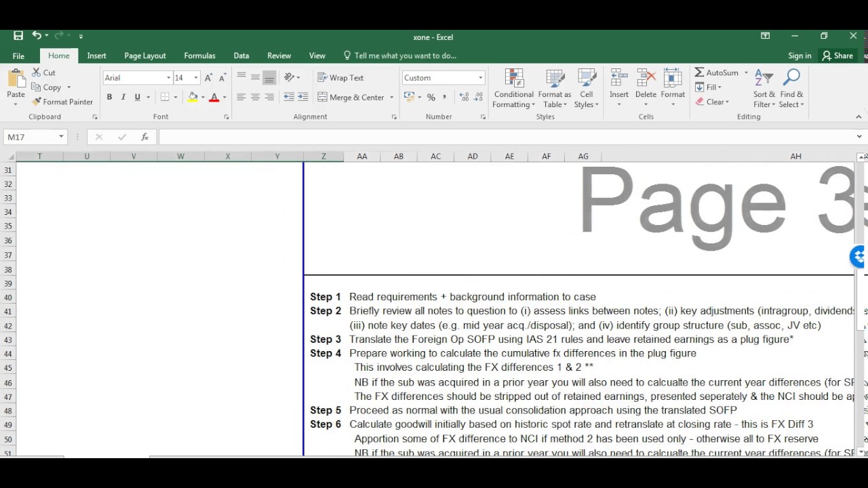Viewport: 868px width, 488px height.
Task: Toggle Bold formatting
Action: [109, 98]
